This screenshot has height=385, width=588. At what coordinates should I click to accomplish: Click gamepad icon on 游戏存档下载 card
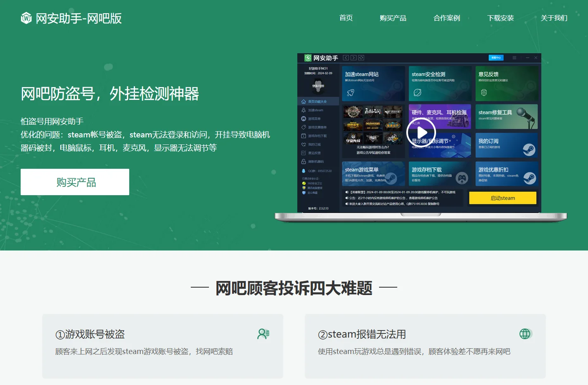[x=462, y=178]
